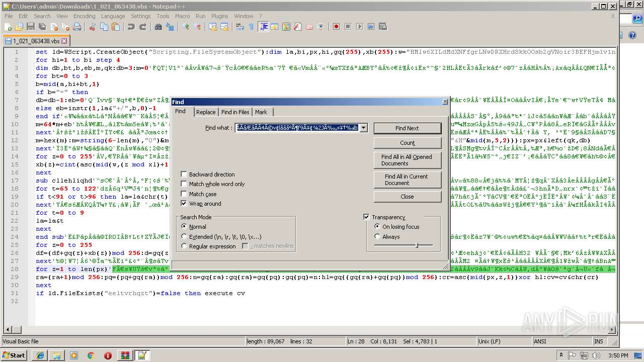Click the Redo arrow icon
This screenshot has width=644, height=362.
(143, 27)
